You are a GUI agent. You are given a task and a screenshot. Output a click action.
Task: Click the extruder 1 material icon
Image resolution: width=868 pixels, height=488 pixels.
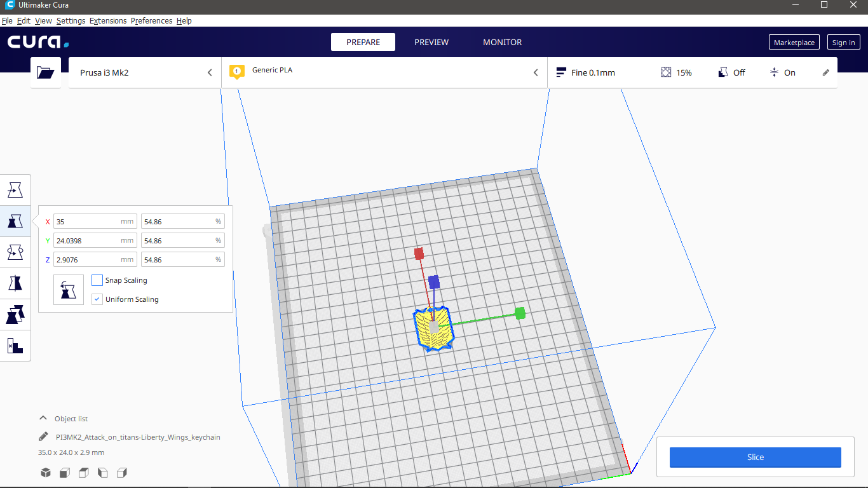tap(237, 71)
